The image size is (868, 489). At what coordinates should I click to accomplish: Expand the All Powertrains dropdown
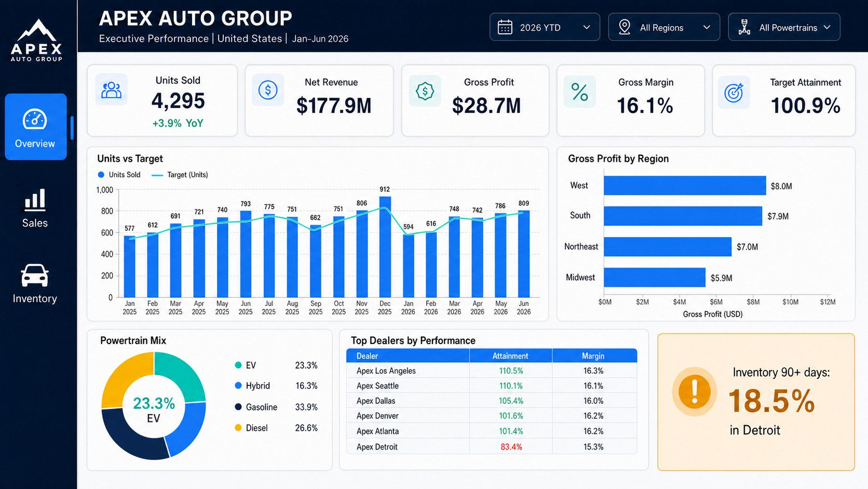tap(784, 27)
